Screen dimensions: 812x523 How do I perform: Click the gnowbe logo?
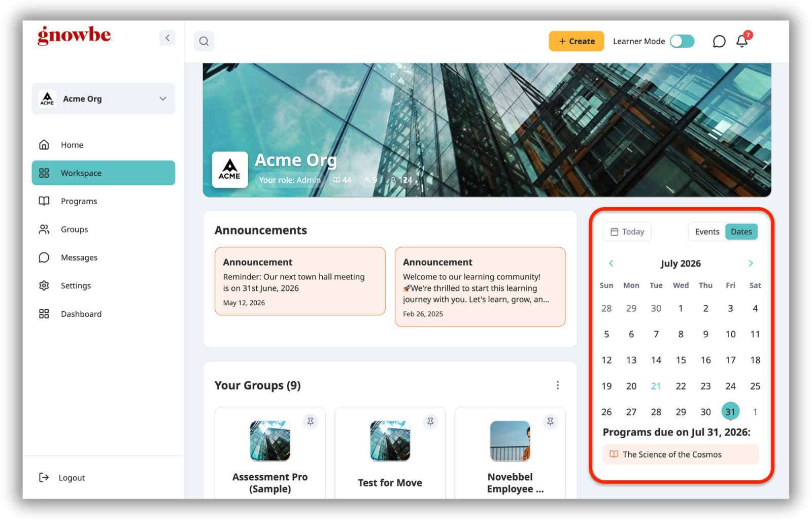pos(75,36)
